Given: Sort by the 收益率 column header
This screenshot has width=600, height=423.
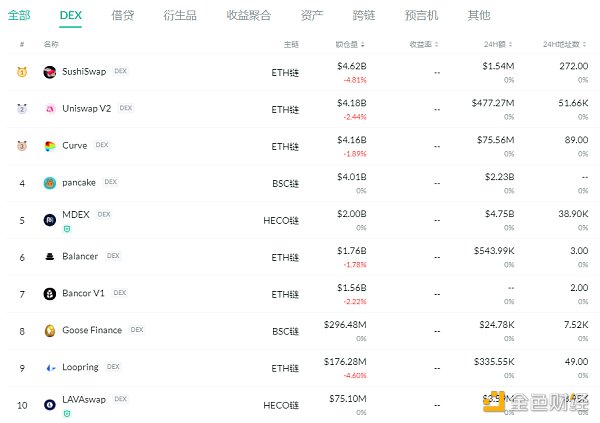Looking at the screenshot, I should [x=424, y=45].
